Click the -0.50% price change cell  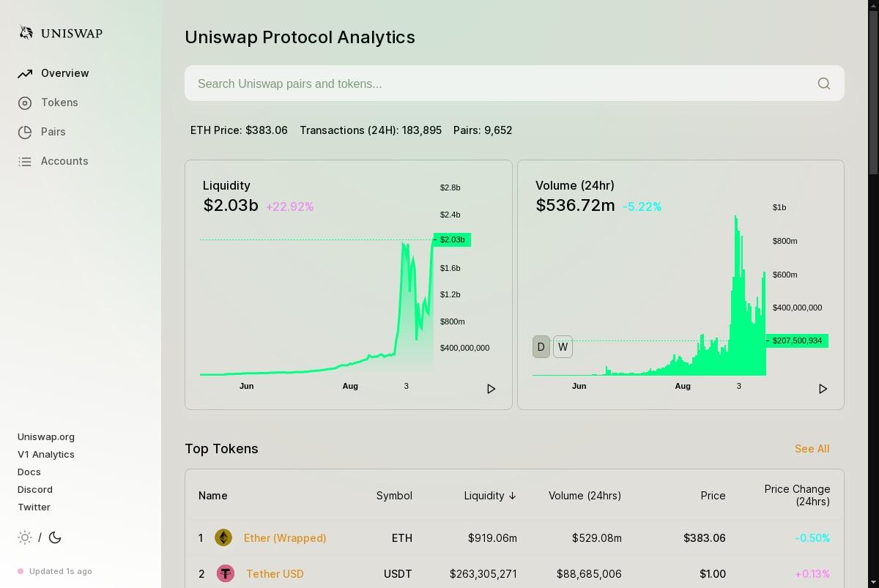tap(812, 538)
